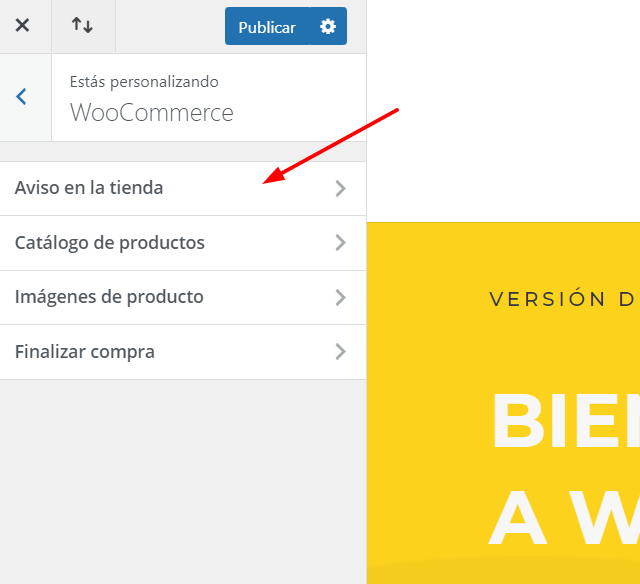
Task: Expand chevron for Aviso en la tienda
Action: (x=340, y=189)
